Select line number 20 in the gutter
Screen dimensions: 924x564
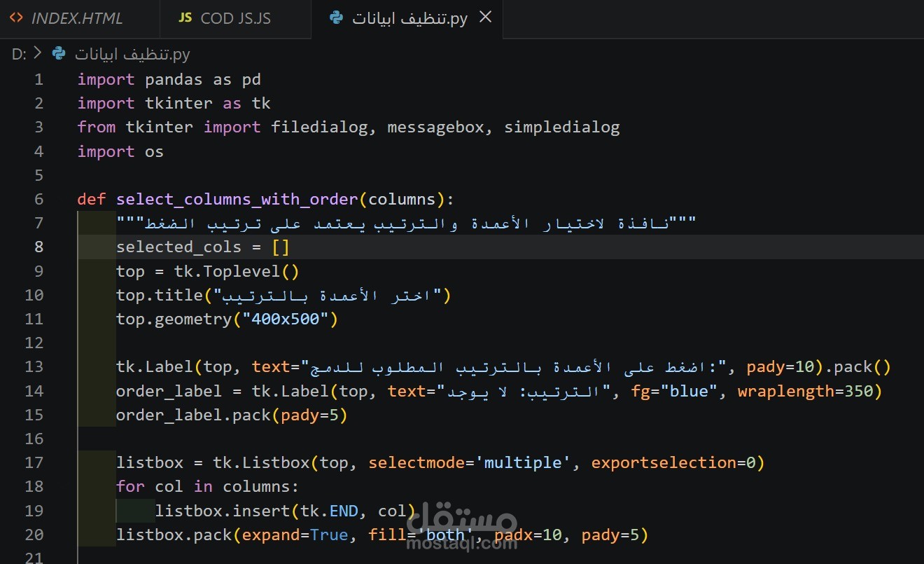tap(34, 535)
